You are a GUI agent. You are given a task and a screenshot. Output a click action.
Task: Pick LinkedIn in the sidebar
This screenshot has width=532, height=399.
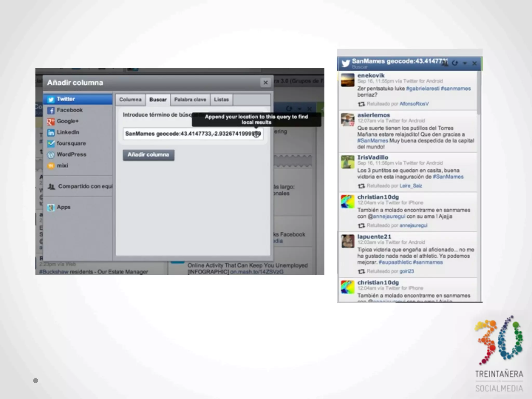[68, 132]
